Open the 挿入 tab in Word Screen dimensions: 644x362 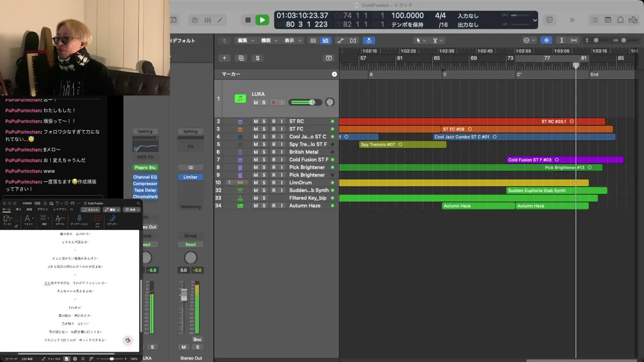point(19,209)
